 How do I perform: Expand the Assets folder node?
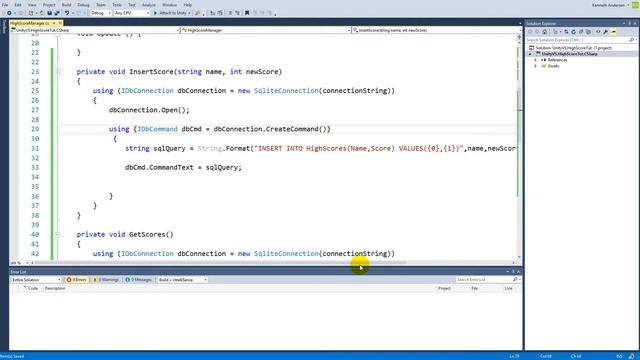[x=535, y=66]
